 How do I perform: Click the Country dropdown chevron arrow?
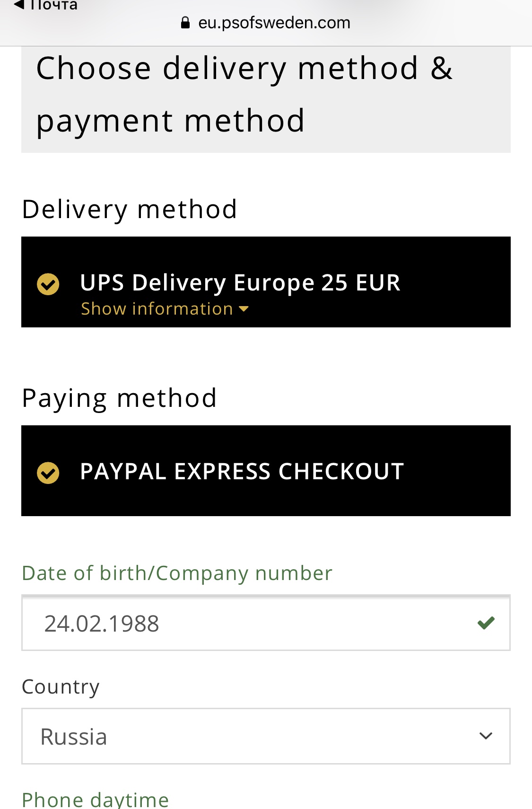[x=486, y=736]
